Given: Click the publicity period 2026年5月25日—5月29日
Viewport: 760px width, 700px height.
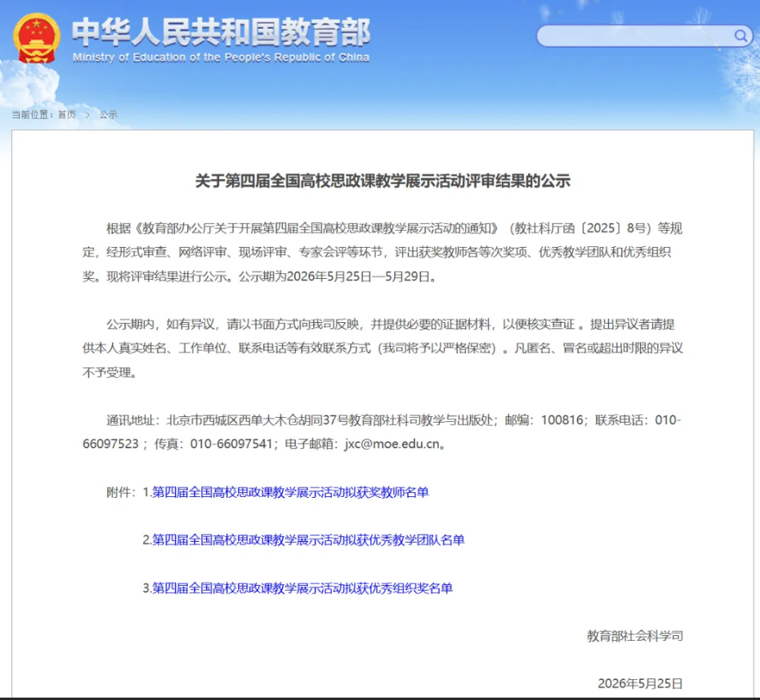Looking at the screenshot, I should 358,276.
